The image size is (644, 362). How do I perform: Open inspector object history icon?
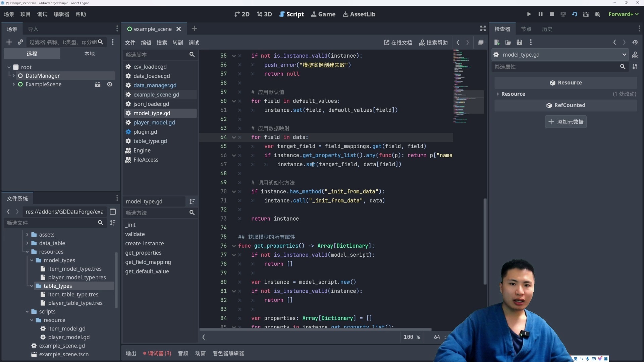coord(635,42)
